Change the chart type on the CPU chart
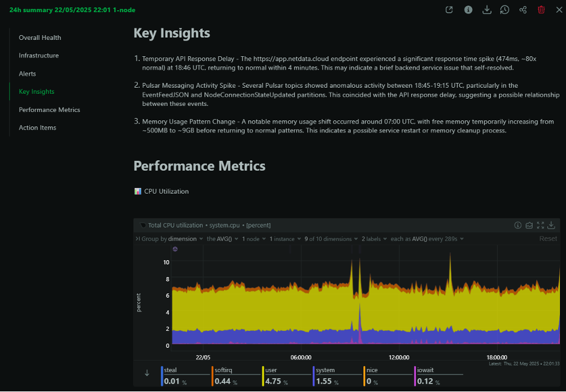The width and height of the screenshot is (566, 392). point(529,225)
